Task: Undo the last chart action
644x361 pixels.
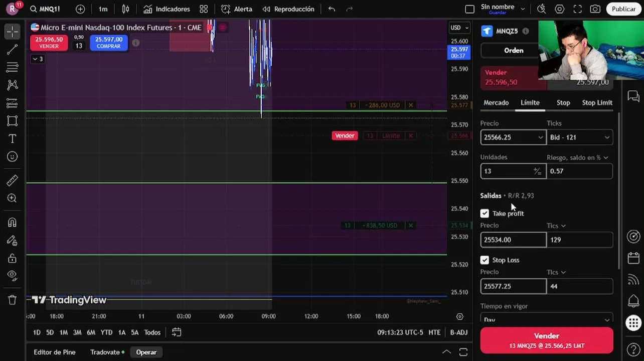Action: (332, 9)
